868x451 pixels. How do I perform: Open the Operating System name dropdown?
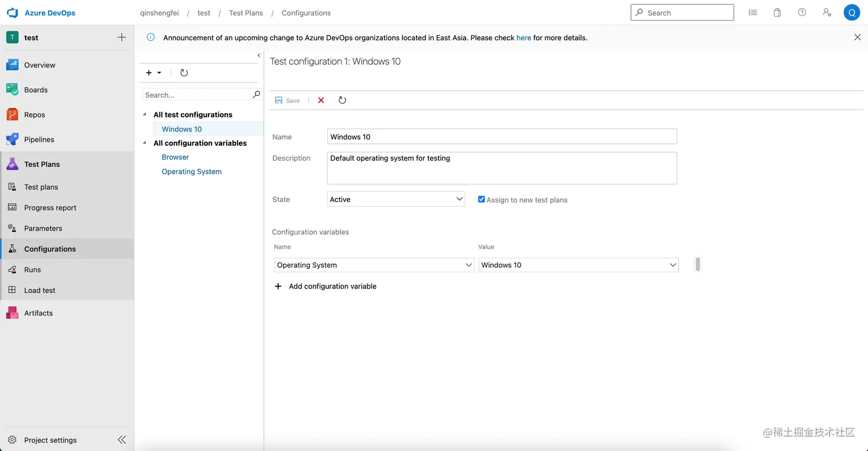[x=374, y=265]
